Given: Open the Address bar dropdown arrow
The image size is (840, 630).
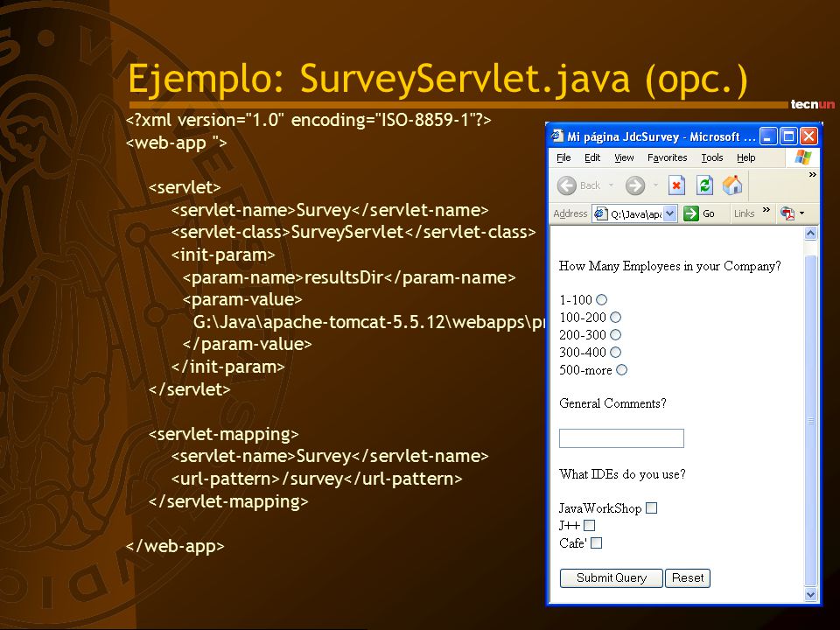Looking at the screenshot, I should click(670, 213).
